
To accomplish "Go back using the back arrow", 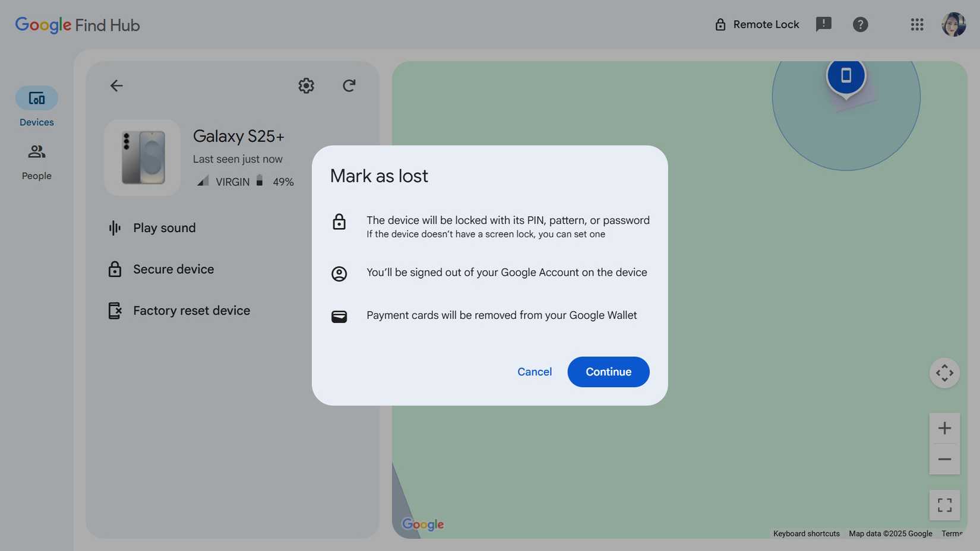I will click(116, 85).
